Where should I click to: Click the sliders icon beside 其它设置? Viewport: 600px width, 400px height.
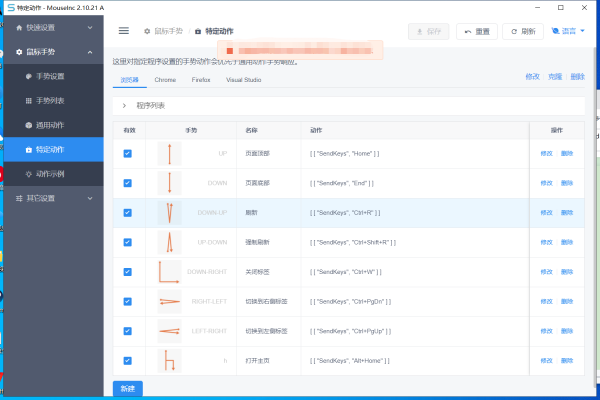(19, 198)
